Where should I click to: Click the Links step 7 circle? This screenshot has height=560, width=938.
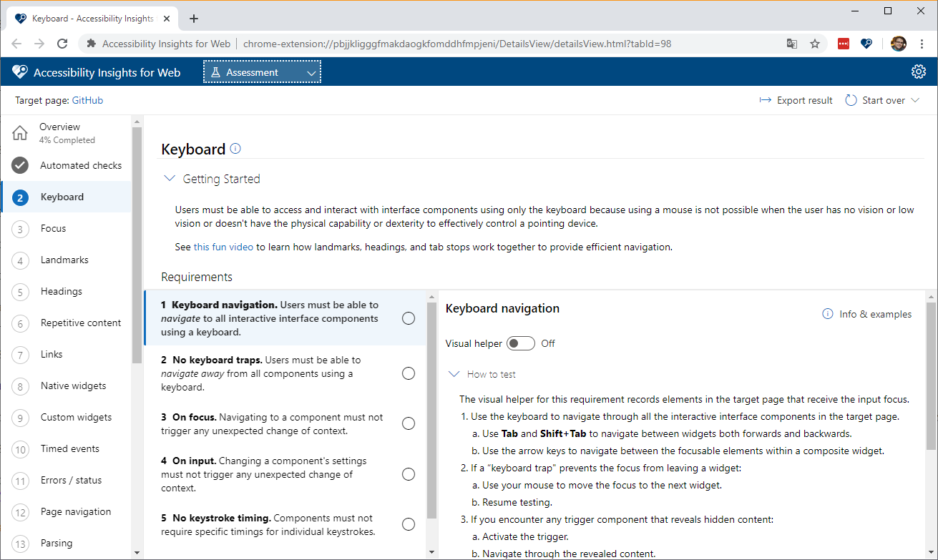[x=20, y=355]
